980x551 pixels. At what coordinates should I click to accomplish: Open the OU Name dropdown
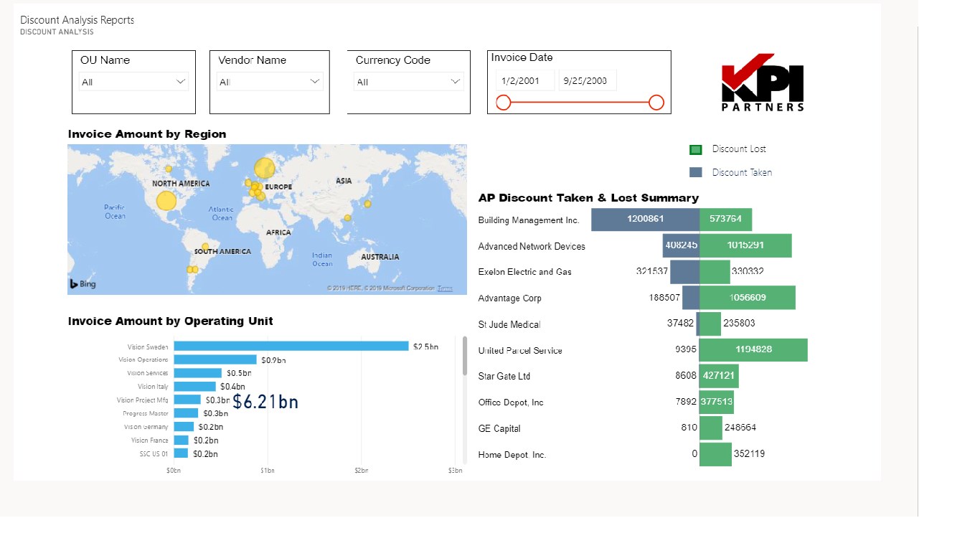pyautogui.click(x=133, y=82)
